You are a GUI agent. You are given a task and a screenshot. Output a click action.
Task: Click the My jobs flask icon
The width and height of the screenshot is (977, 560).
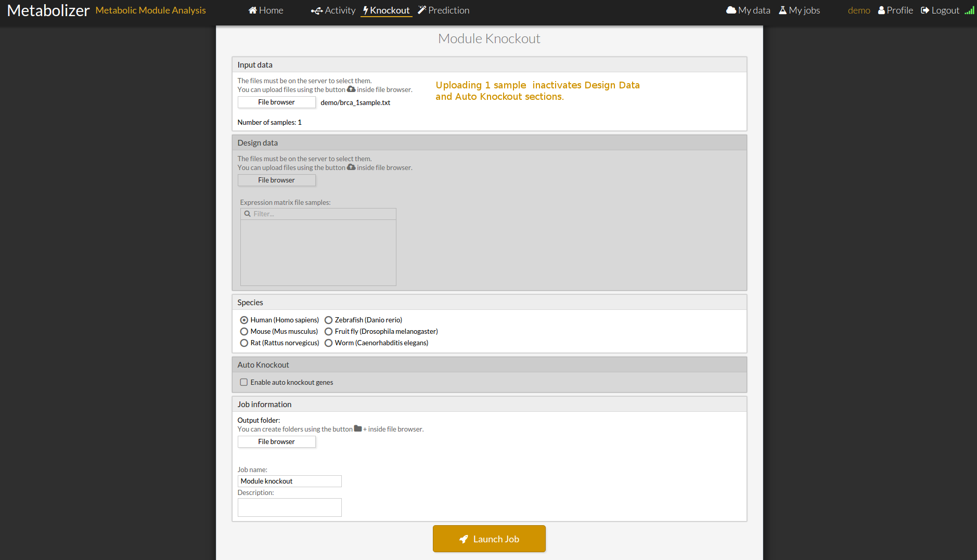point(782,10)
